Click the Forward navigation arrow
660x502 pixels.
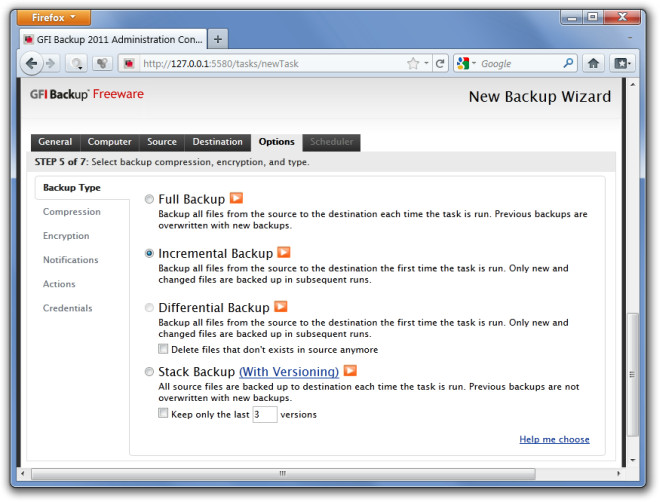click(x=51, y=64)
